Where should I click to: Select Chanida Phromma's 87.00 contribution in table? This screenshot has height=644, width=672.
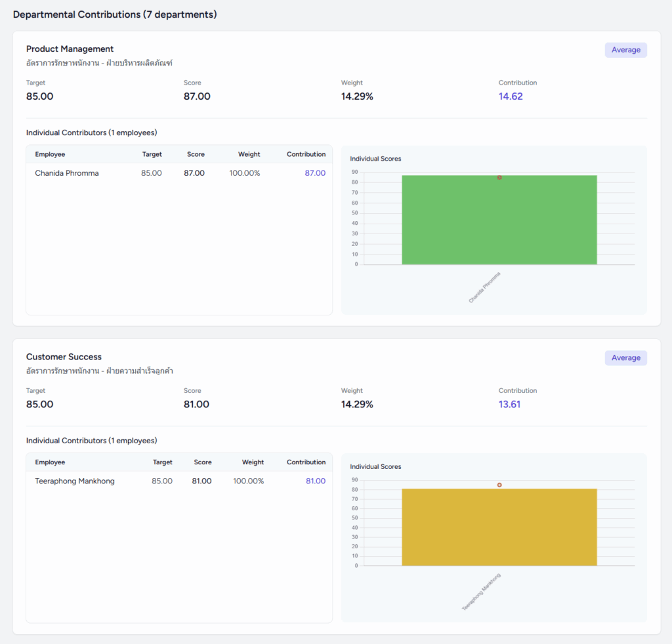tap(315, 173)
